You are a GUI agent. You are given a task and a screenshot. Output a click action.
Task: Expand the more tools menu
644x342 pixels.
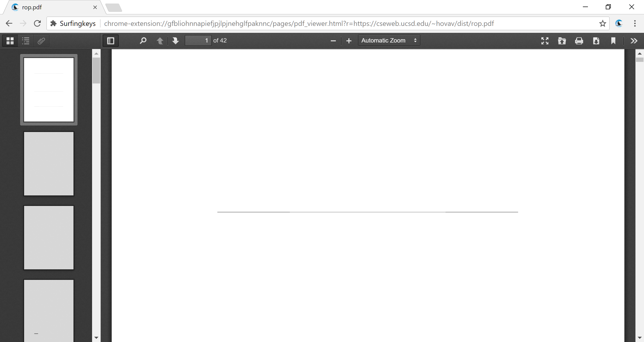[x=634, y=41]
